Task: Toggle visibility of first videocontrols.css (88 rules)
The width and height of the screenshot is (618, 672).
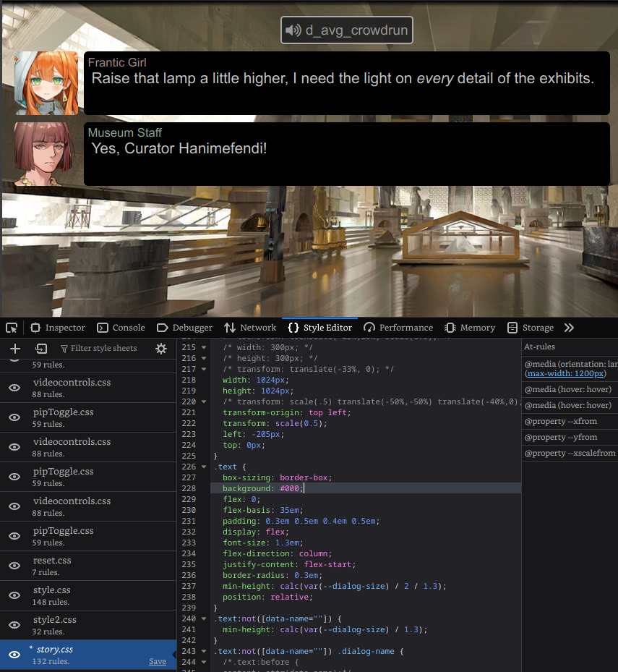Action: (14, 388)
